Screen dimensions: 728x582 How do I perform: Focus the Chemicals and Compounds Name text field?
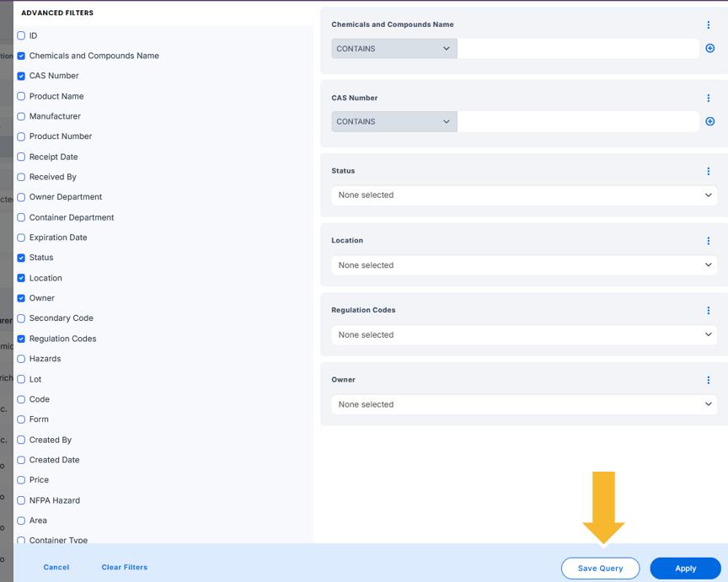[578, 48]
